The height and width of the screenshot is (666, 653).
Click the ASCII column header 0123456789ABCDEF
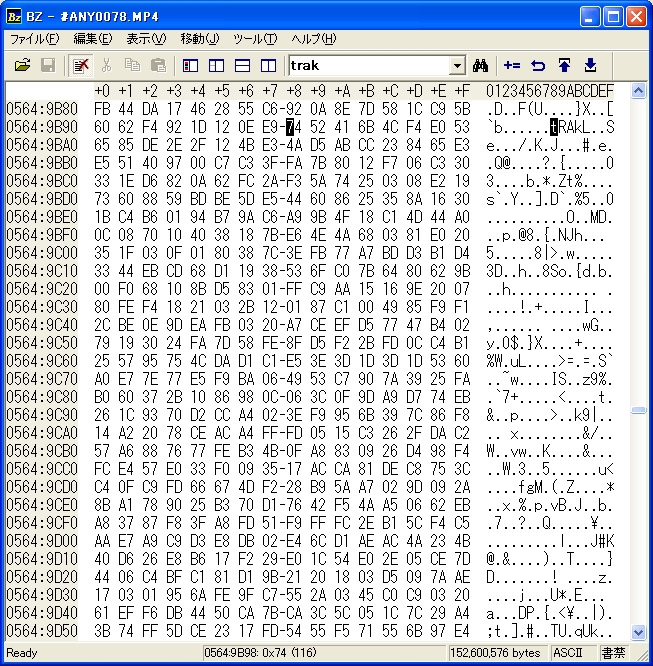pyautogui.click(x=550, y=91)
